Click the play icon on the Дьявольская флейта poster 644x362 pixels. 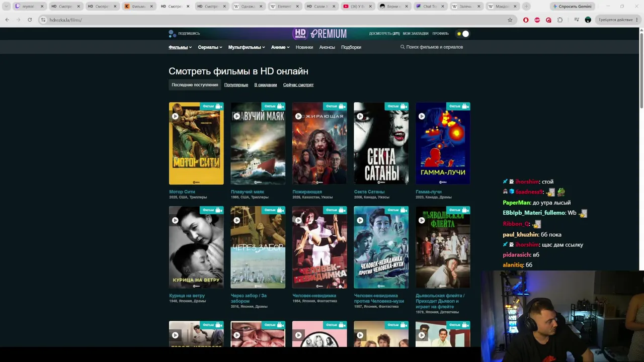point(422,220)
